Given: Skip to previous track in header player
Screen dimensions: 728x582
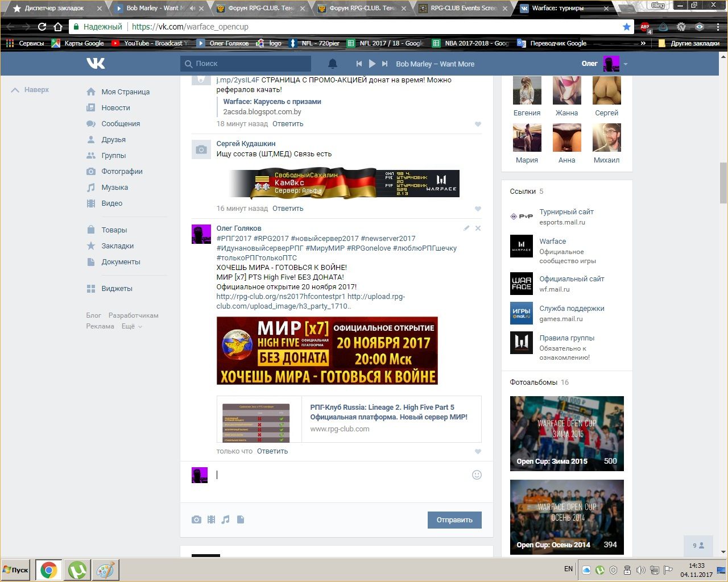Looking at the screenshot, I should (359, 64).
